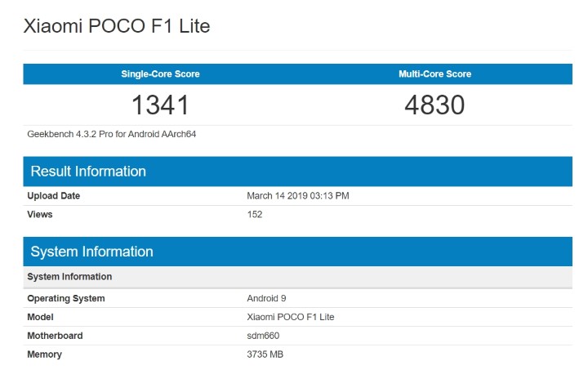Click the 'Model' row label
588x370 pixels.
(40, 317)
